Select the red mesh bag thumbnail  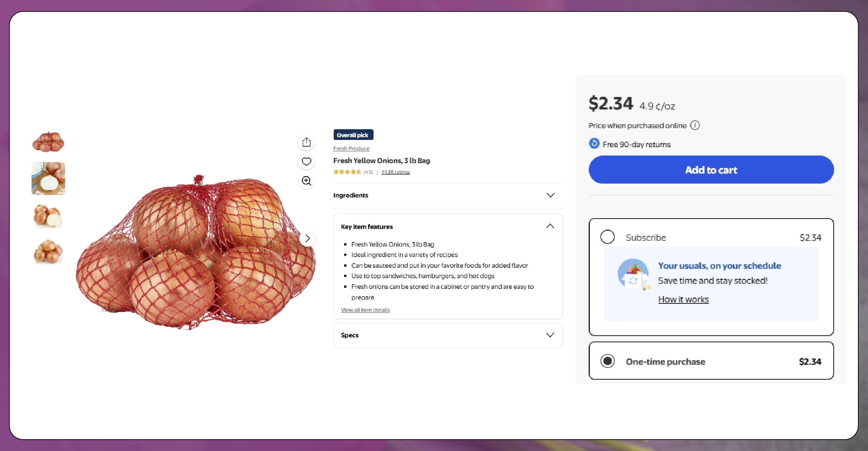coord(48,142)
